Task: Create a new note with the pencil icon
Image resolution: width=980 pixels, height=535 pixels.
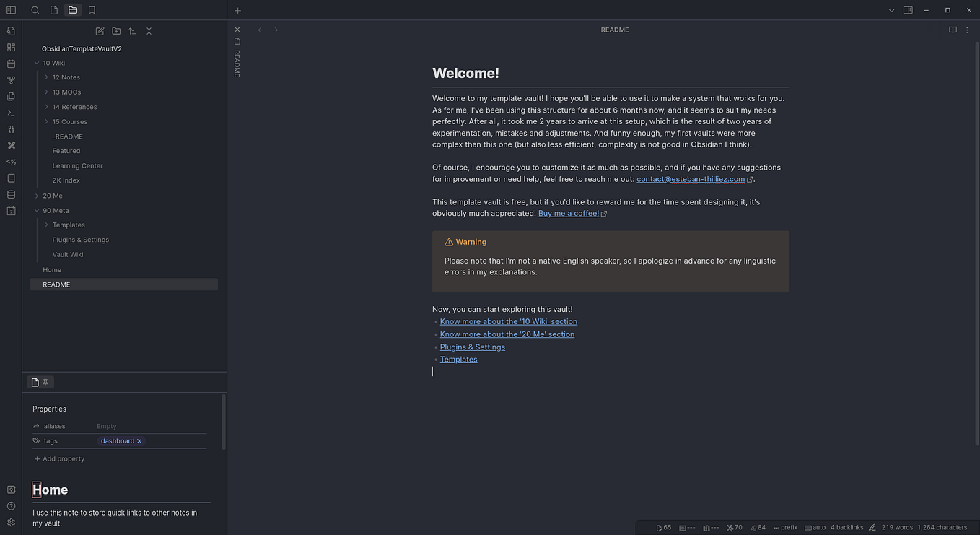Action: (100, 31)
